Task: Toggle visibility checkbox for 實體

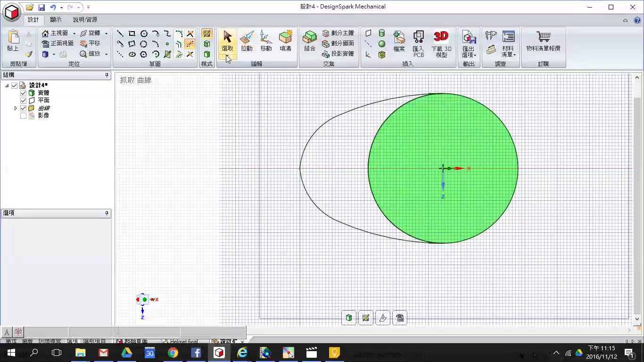Action: [x=24, y=93]
